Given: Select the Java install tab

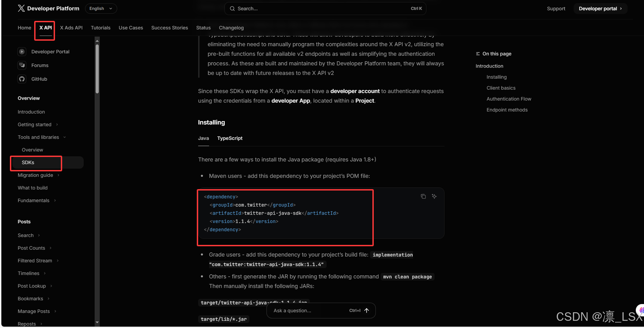Looking at the screenshot, I should [x=204, y=138].
